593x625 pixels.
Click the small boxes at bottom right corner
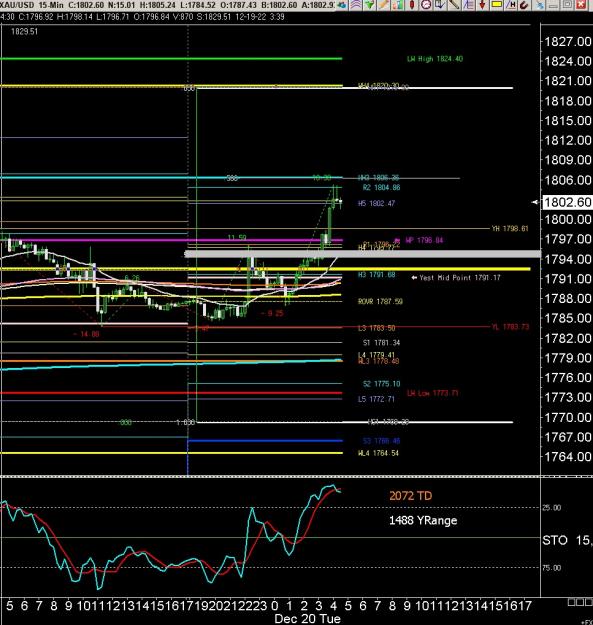click(580, 601)
